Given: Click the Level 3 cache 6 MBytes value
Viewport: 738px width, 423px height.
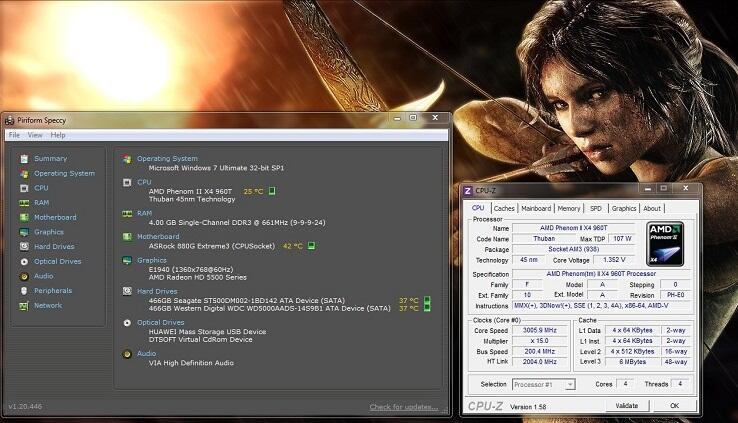Looking at the screenshot, I should coord(632,362).
